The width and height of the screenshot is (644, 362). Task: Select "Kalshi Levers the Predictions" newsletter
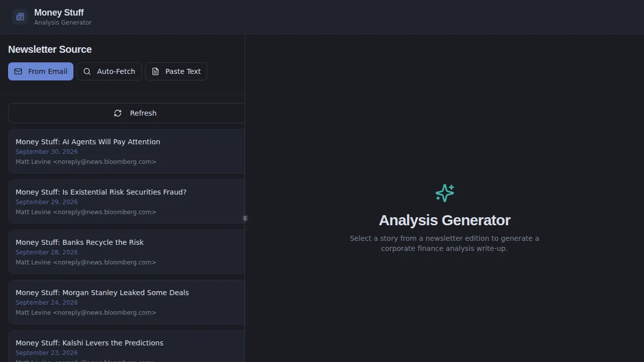[126, 346]
